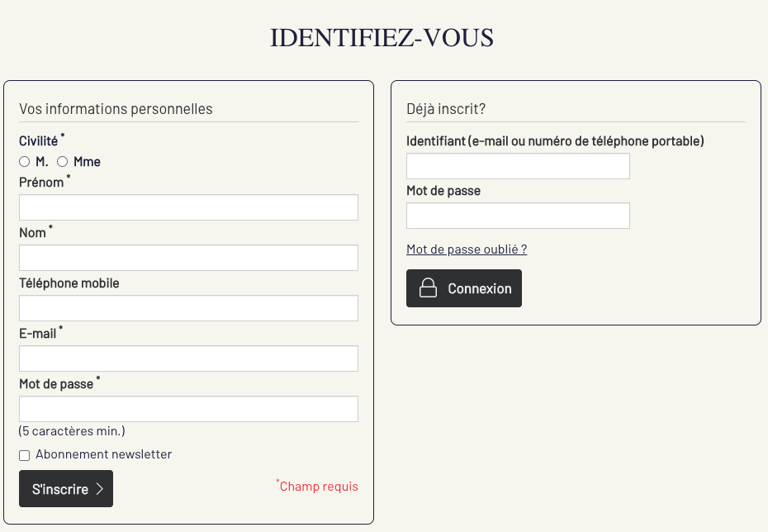Click the lock icon on Connexion button

pyautogui.click(x=428, y=288)
